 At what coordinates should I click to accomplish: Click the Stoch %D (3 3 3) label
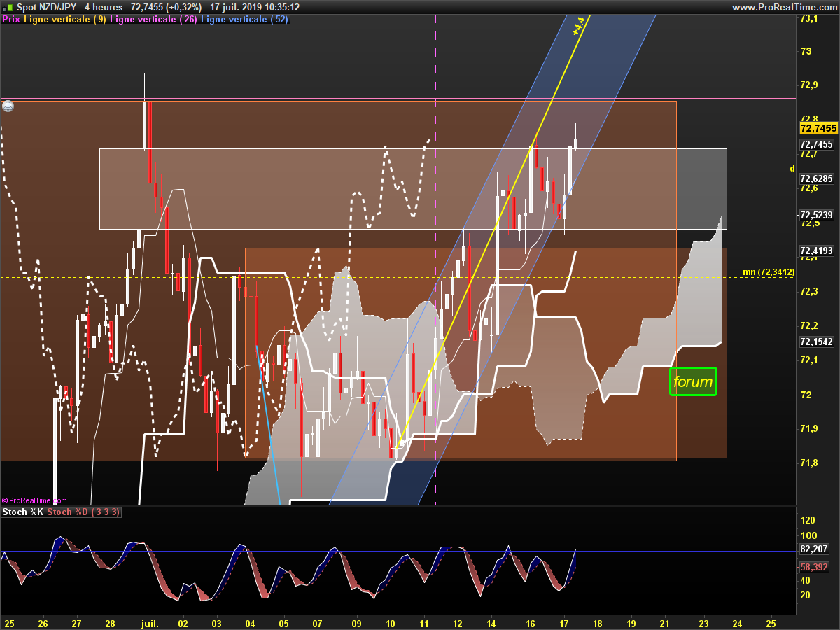pyautogui.click(x=83, y=512)
